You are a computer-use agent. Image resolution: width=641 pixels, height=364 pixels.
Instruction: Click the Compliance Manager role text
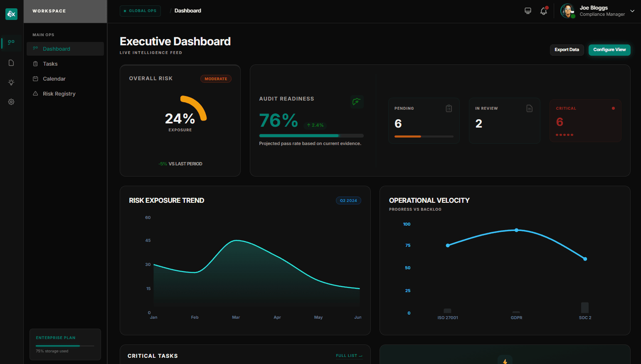(x=602, y=14)
